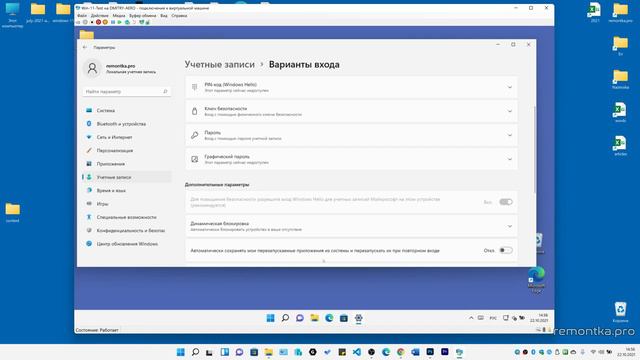Image resolution: width=640 pixels, height=360 pixels.
Task: Open Персонализация in the sidebar
Action: pyautogui.click(x=127, y=151)
